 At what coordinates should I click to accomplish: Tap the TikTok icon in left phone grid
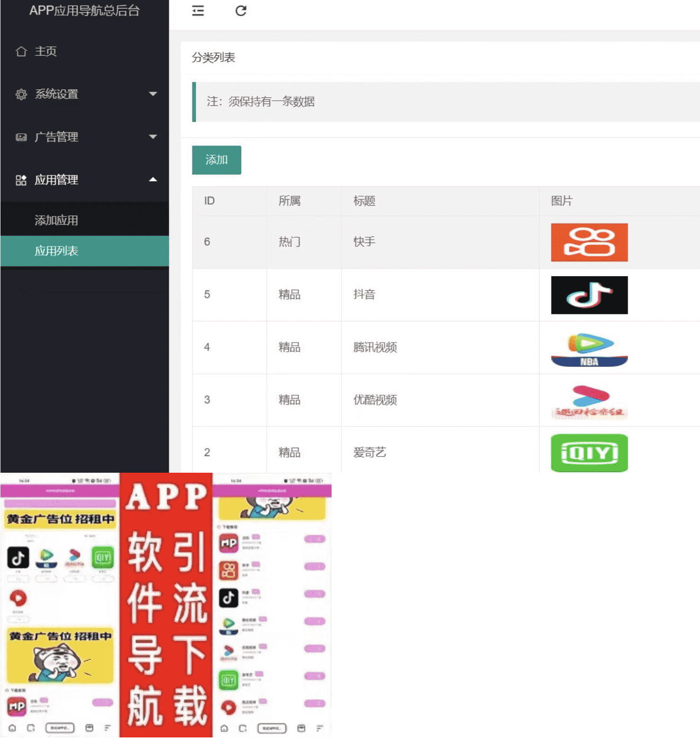(x=18, y=558)
